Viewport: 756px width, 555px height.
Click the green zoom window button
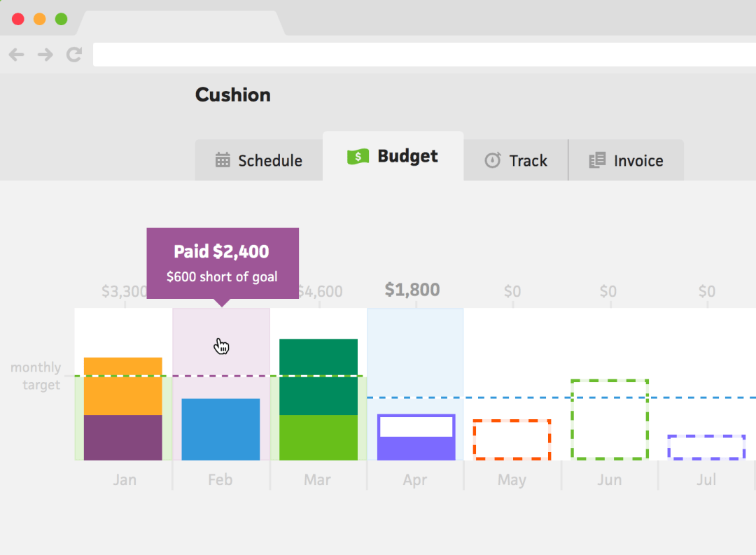click(x=61, y=19)
